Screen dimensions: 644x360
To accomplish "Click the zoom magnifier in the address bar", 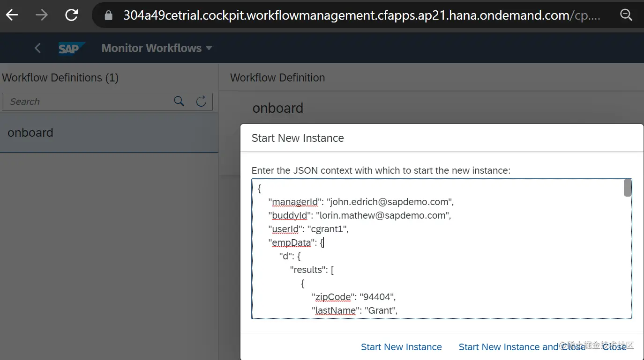I will (626, 15).
